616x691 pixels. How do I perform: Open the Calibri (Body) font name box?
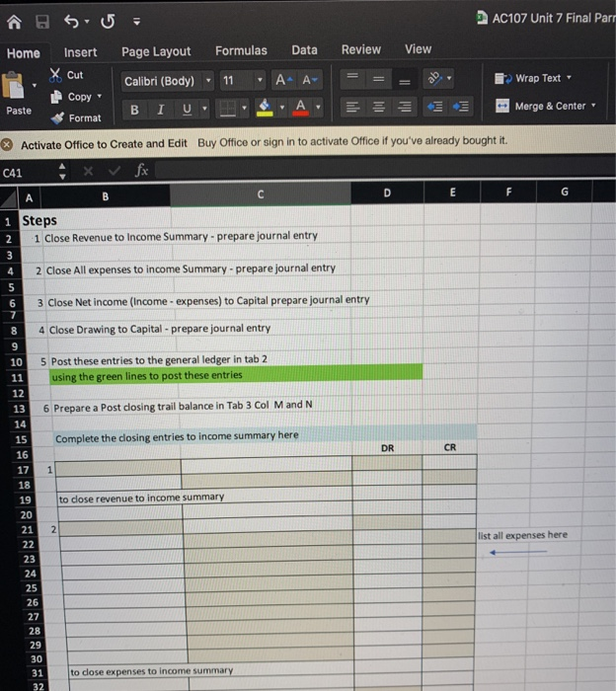click(x=167, y=81)
